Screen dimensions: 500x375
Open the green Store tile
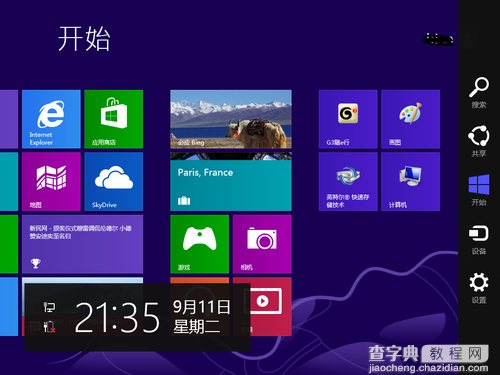[114, 119]
